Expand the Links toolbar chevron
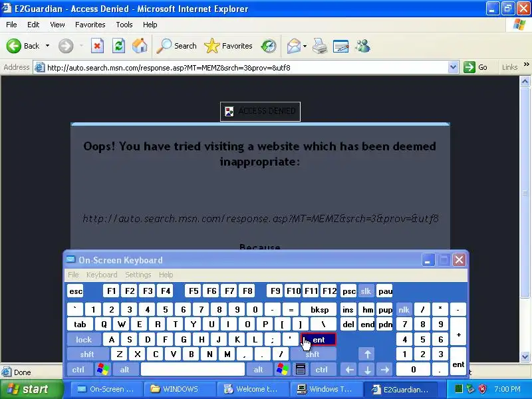The width and height of the screenshot is (532, 399). [526, 65]
